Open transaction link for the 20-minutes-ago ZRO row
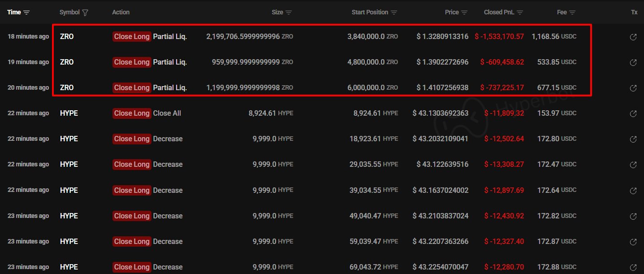Screen dimensions: 644x274 coord(634,88)
